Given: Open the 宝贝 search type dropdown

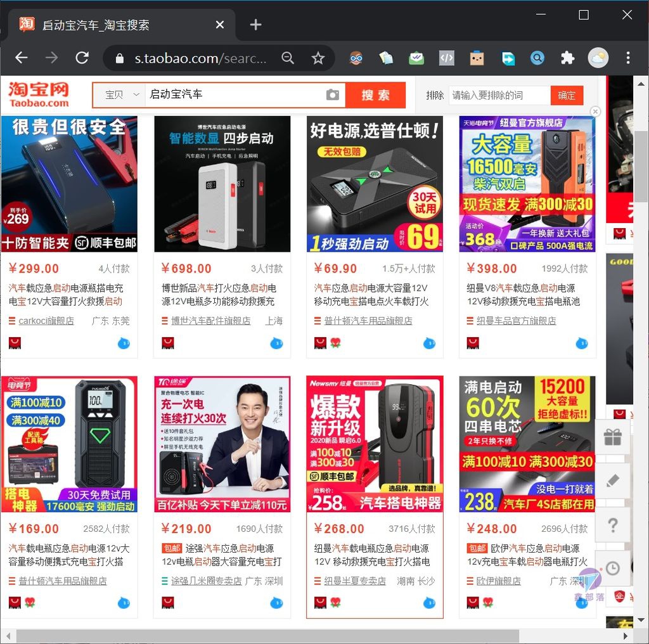Looking at the screenshot, I should coord(121,95).
